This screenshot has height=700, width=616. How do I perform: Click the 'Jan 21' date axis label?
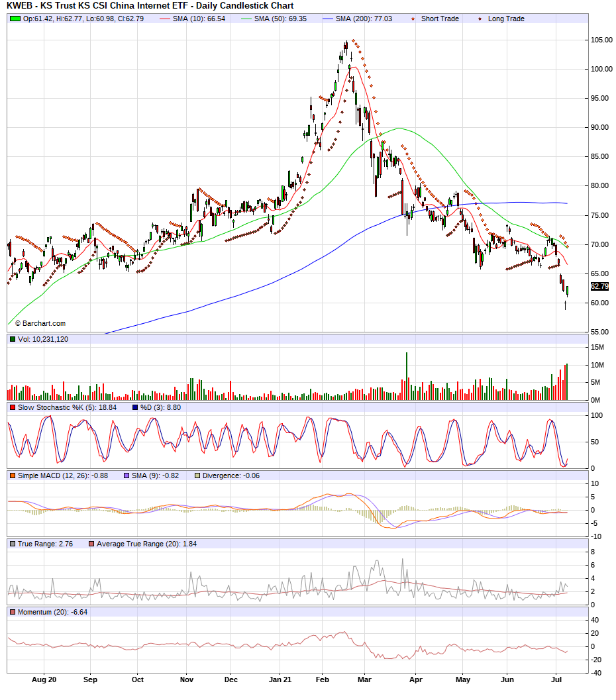coord(280,680)
